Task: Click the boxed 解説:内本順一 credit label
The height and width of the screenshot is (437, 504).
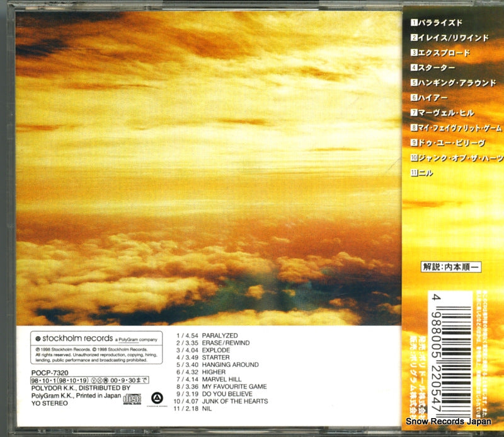Action: click(452, 267)
